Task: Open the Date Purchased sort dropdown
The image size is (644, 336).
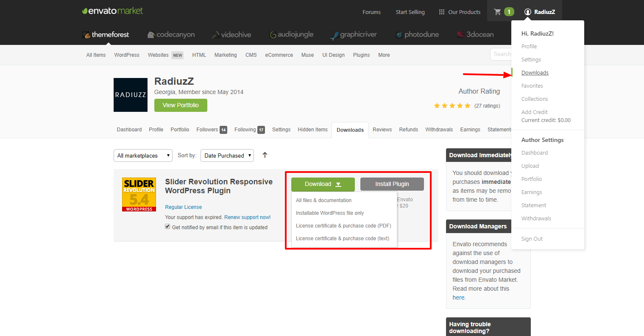Action: point(227,156)
